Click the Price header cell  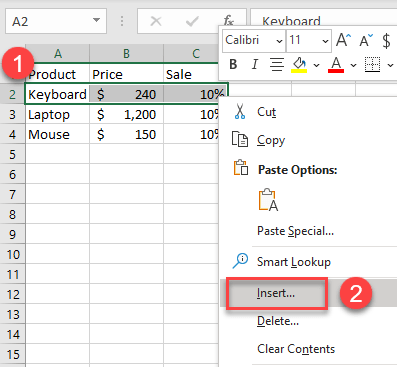click(x=126, y=74)
